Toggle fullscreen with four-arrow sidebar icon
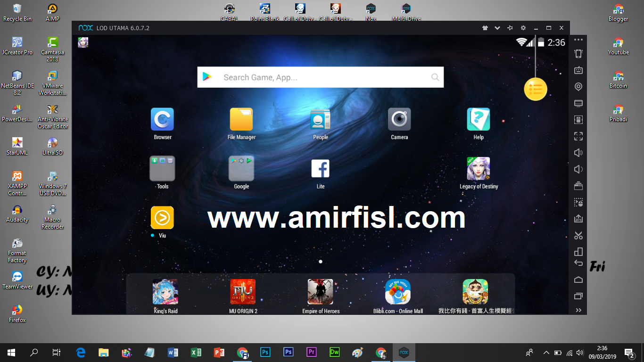 click(x=578, y=136)
